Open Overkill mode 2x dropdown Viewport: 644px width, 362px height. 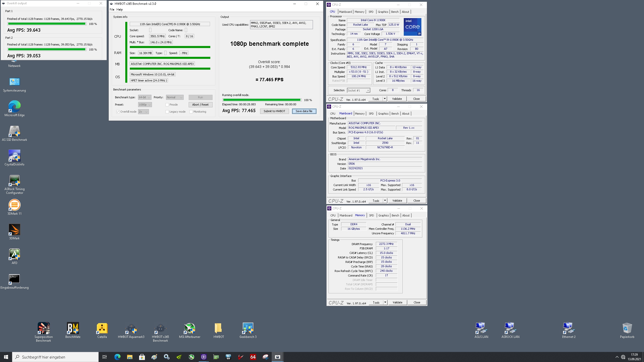point(143,112)
